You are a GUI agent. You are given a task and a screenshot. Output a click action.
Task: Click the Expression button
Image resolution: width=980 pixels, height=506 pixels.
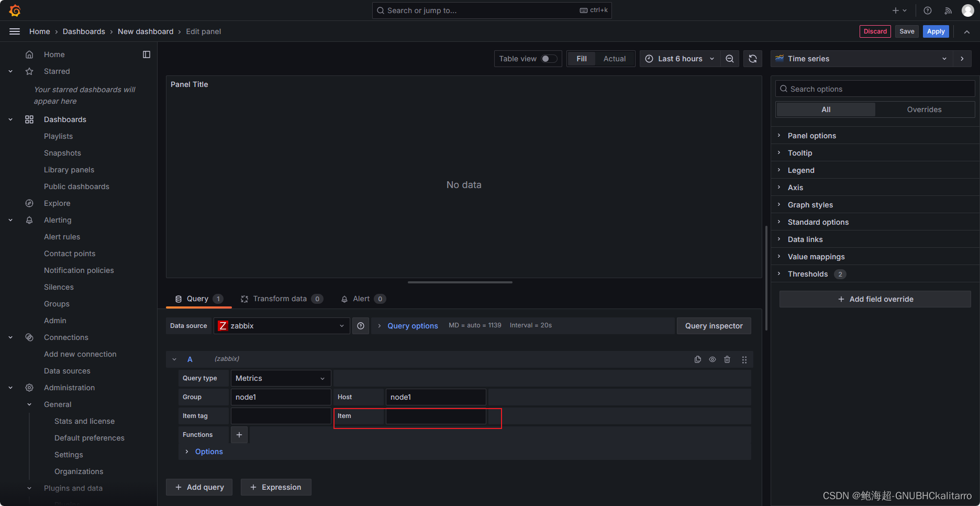[x=276, y=487]
